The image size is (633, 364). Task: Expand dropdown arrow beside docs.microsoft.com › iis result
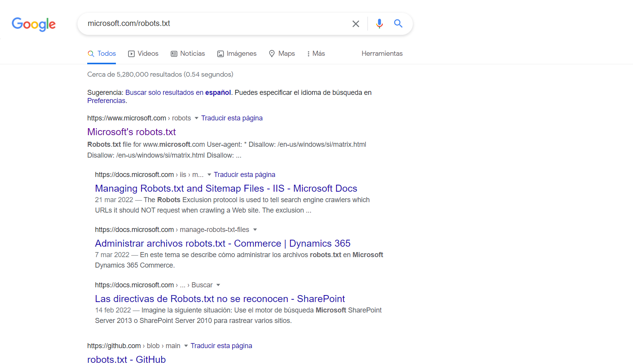pyautogui.click(x=209, y=175)
